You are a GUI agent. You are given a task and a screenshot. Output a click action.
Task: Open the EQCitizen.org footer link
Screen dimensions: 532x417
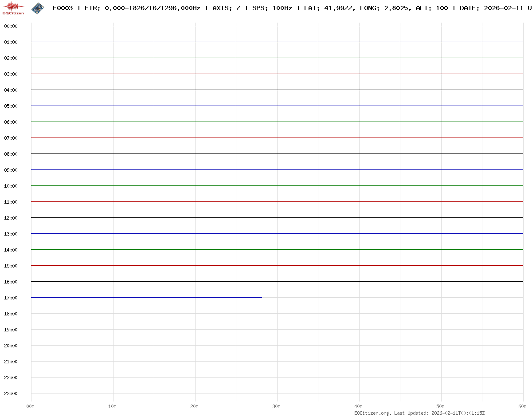[x=372, y=413]
